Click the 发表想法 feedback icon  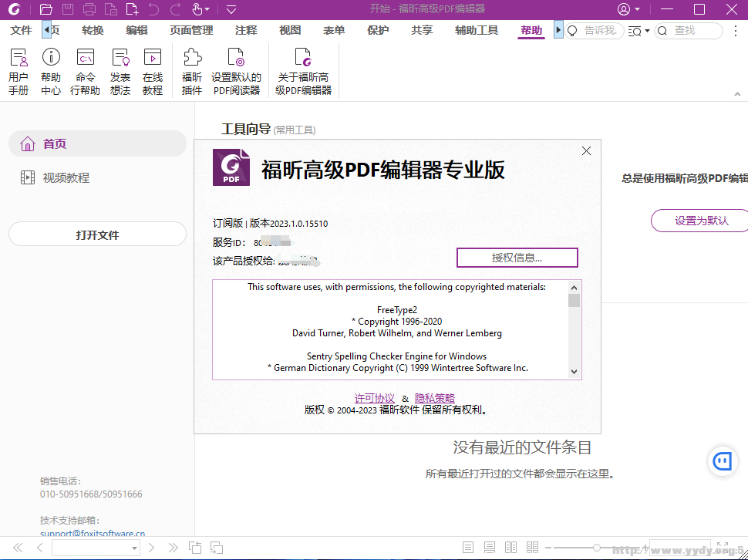point(120,72)
